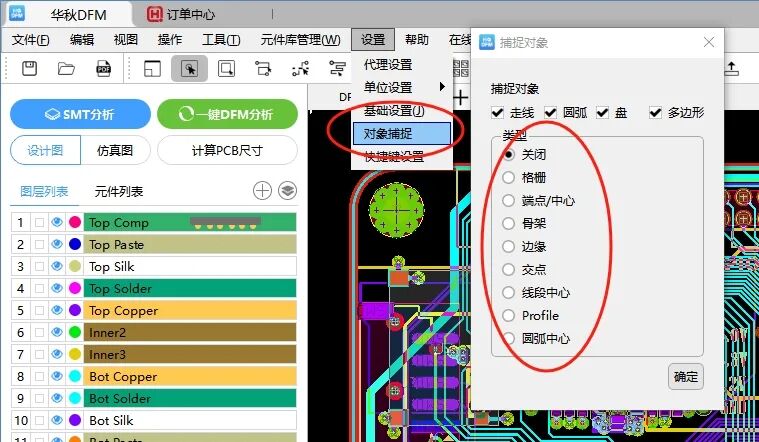
Task: Click the layer stack icon
Action: coord(288,191)
